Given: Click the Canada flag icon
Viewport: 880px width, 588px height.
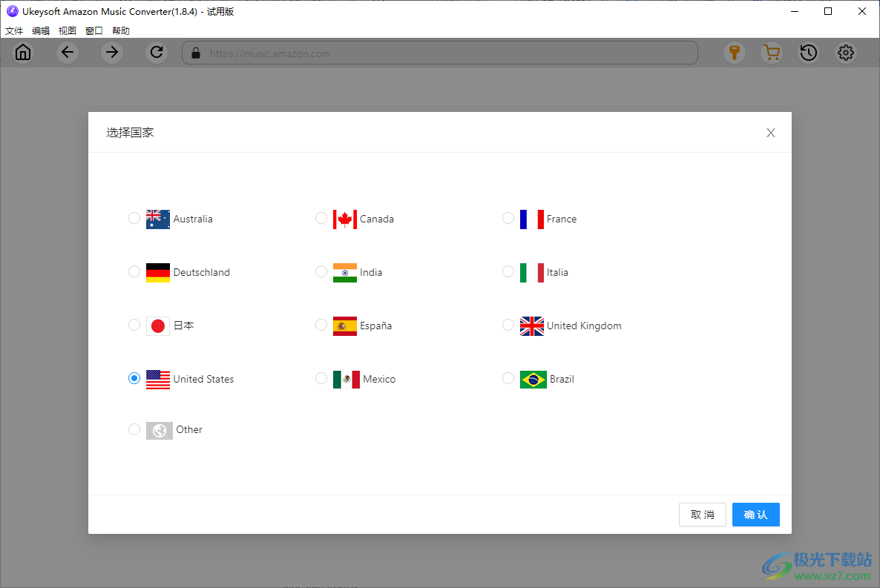Looking at the screenshot, I should click(x=344, y=219).
